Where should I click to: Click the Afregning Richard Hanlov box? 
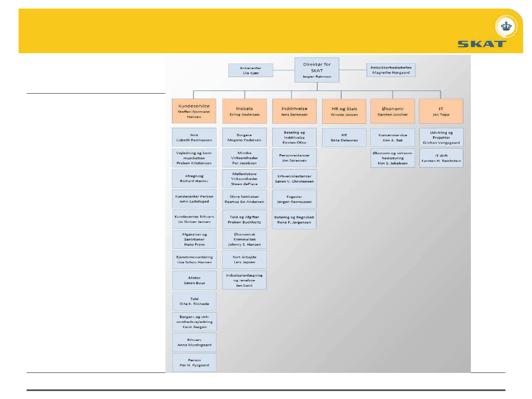194,178
